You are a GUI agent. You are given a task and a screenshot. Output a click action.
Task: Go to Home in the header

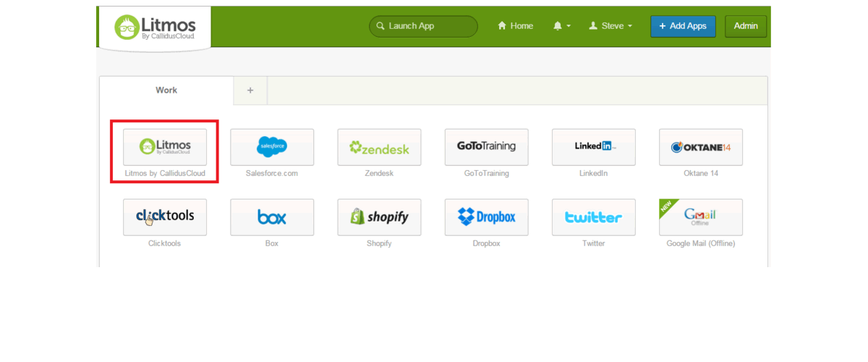[x=515, y=26]
